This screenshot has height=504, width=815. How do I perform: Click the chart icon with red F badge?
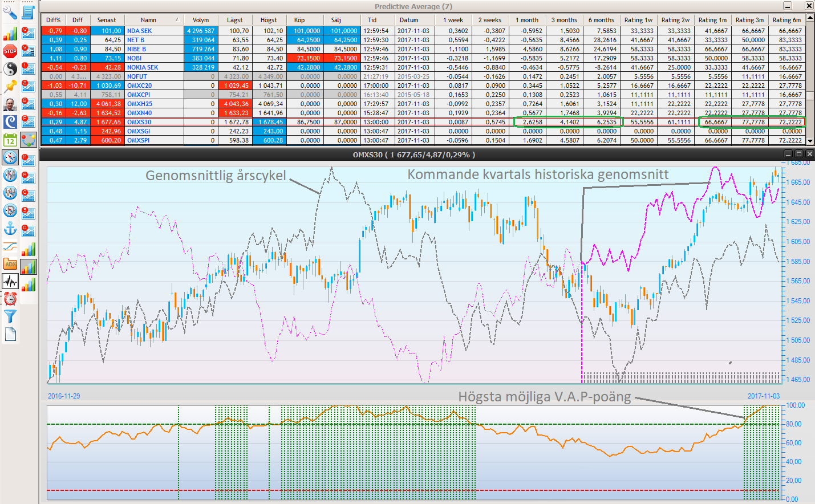click(28, 122)
